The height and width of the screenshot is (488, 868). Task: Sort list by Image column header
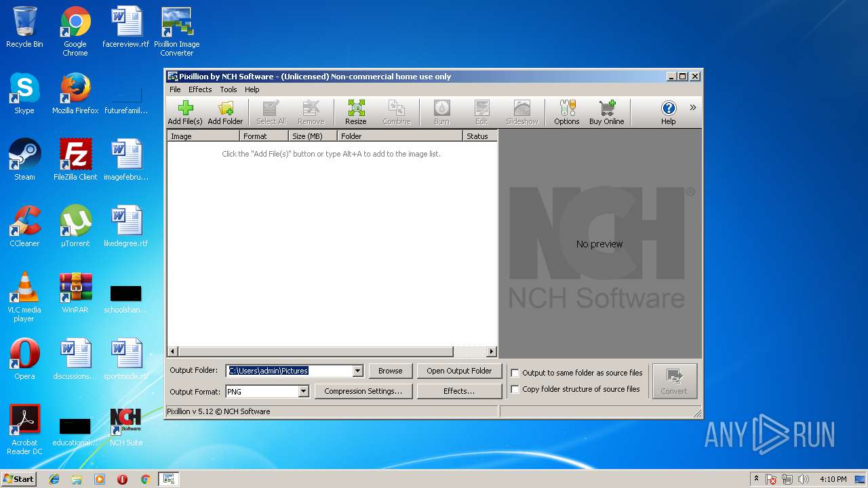(203, 136)
